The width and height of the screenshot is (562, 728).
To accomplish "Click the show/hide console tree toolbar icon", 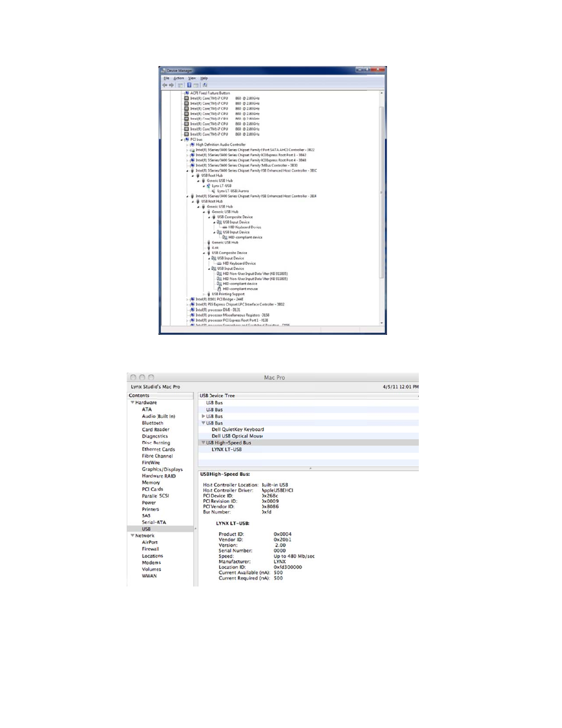I will click(180, 85).
